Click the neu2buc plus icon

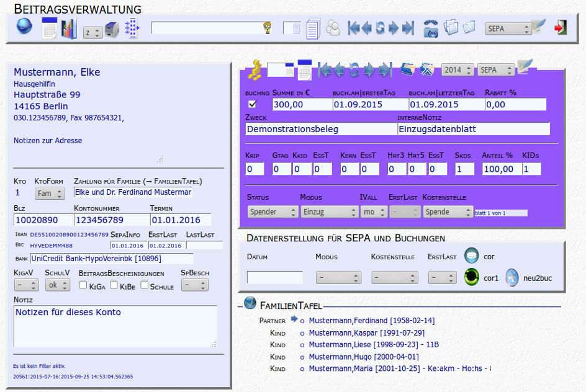pyautogui.click(x=512, y=278)
